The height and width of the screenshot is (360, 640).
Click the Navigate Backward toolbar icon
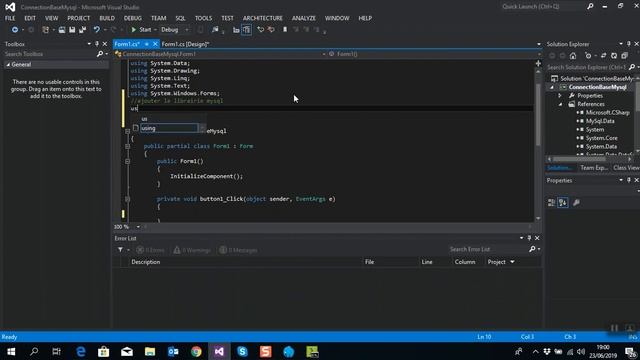[x=15, y=30]
